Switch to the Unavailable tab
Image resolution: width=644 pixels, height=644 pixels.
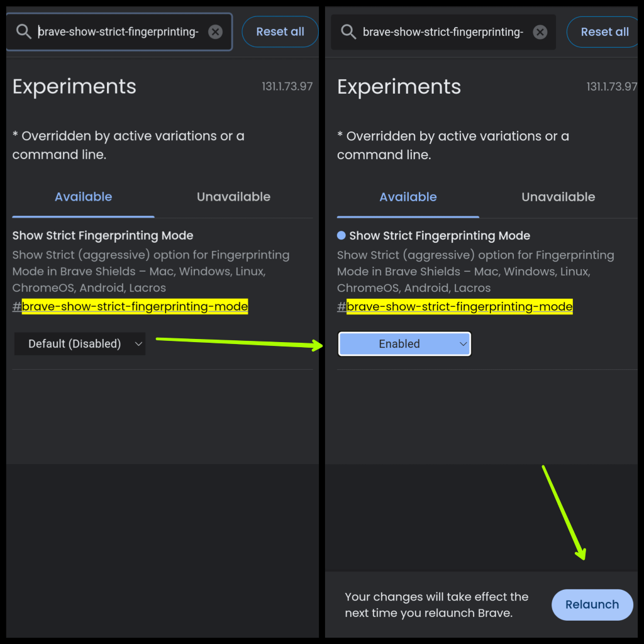point(233,197)
